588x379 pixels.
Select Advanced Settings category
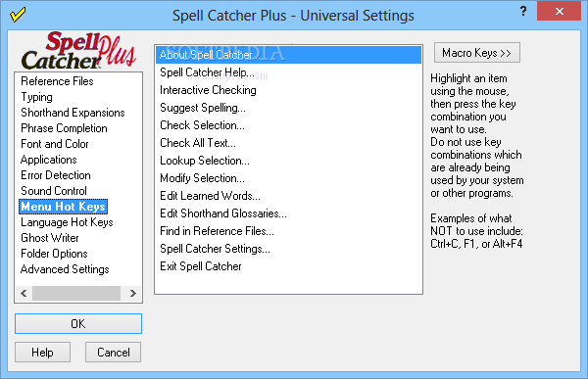(x=65, y=269)
